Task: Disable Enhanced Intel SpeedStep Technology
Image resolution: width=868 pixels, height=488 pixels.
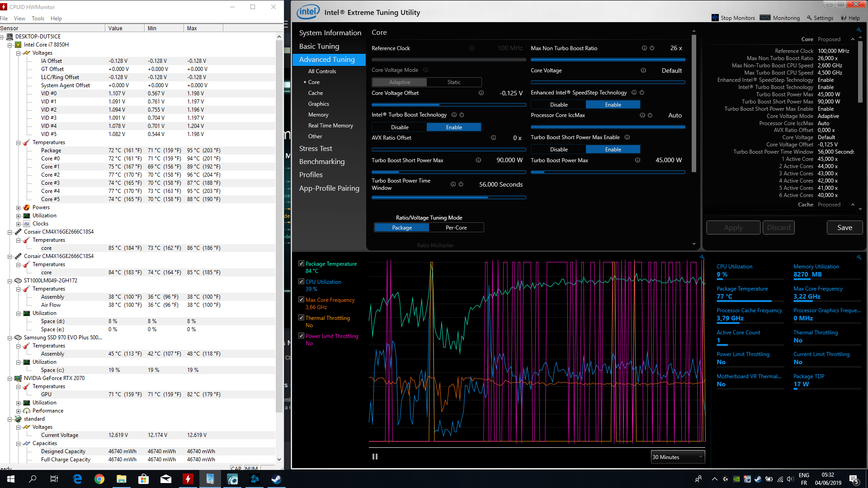Action: coord(559,104)
